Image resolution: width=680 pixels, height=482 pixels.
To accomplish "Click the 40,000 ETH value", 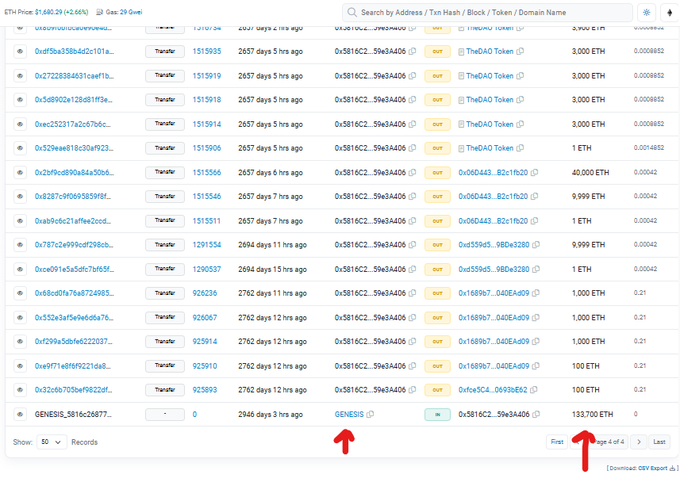I will 590,172.
